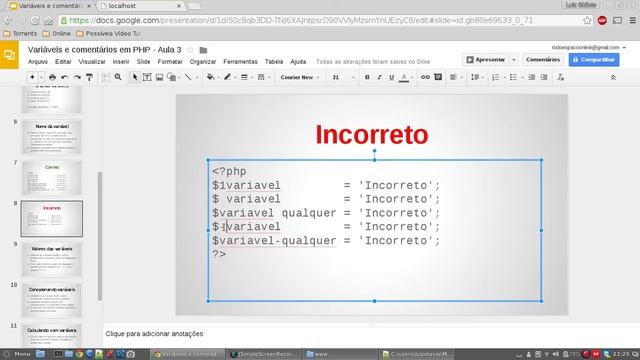This screenshot has width=640, height=360.
Task: Click the speaker notes field
Action: click(371, 334)
